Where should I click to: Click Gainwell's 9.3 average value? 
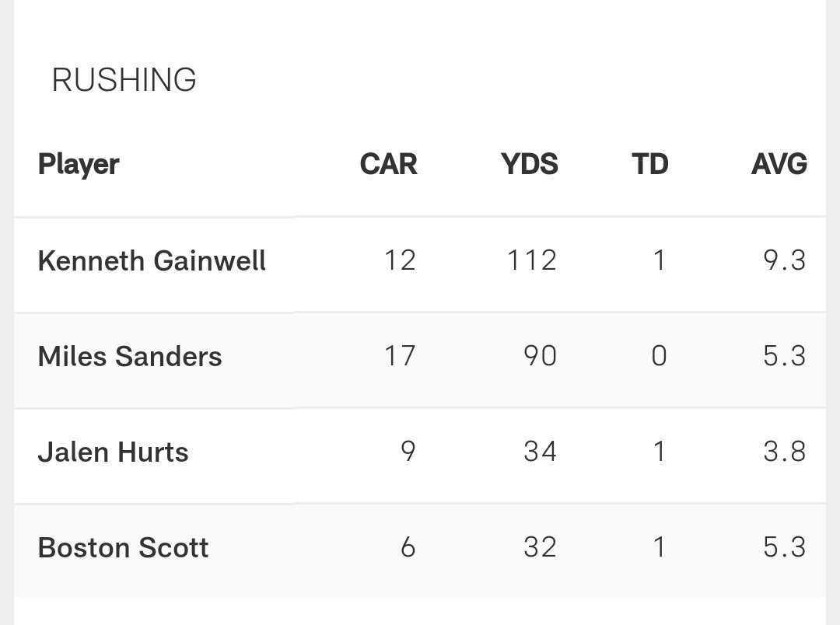tap(784, 260)
